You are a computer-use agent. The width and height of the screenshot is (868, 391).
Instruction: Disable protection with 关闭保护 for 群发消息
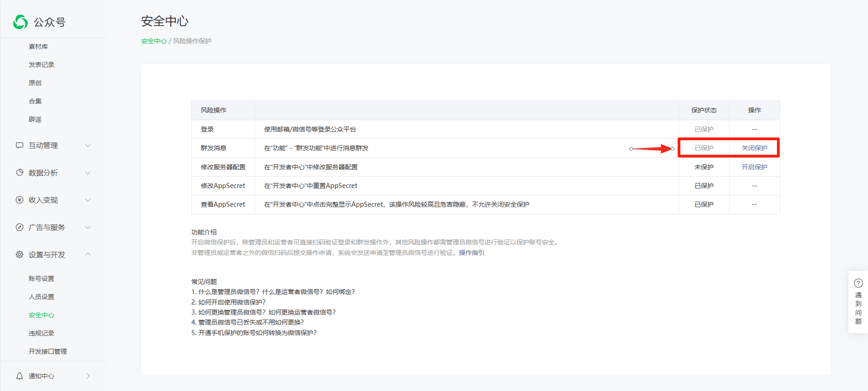pos(754,148)
